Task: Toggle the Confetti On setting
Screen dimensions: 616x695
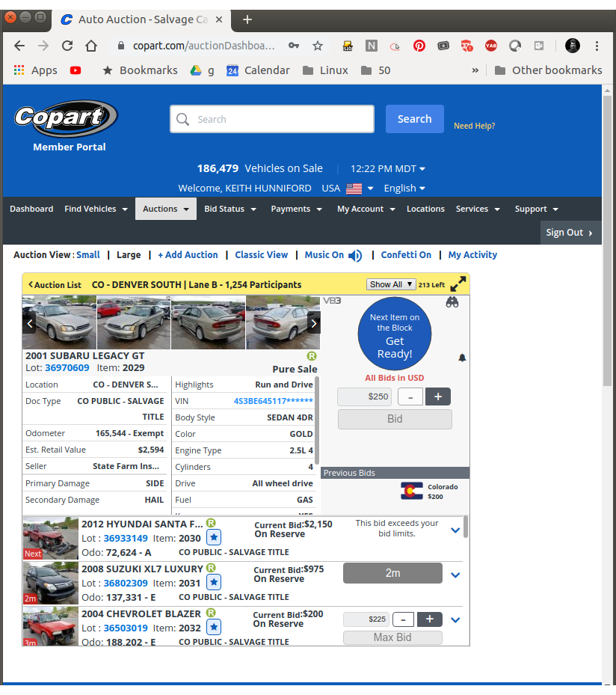Action: (x=406, y=255)
